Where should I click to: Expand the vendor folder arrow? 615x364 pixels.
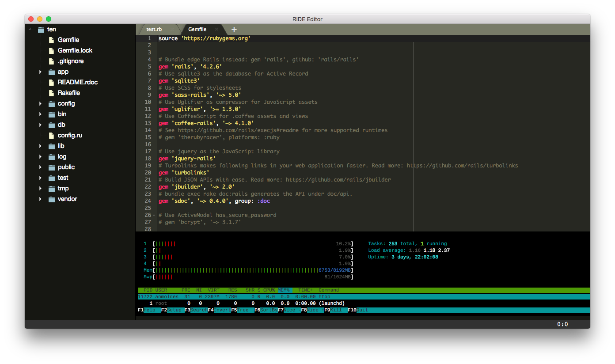40,199
